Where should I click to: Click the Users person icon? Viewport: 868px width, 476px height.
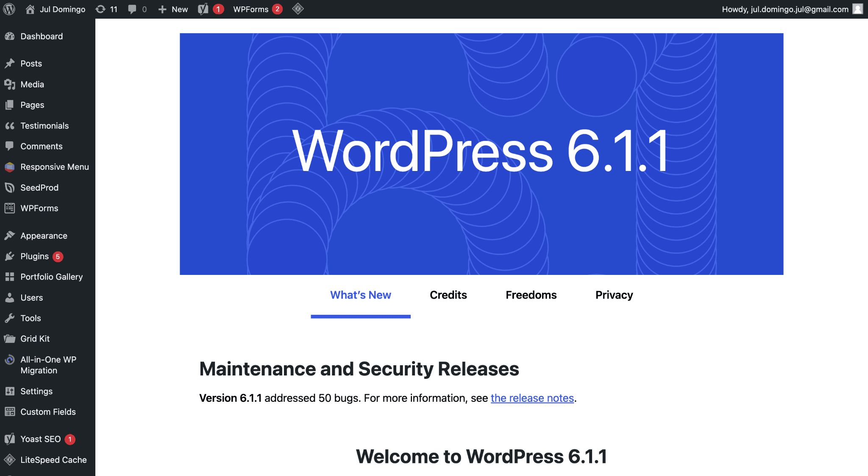pos(10,297)
